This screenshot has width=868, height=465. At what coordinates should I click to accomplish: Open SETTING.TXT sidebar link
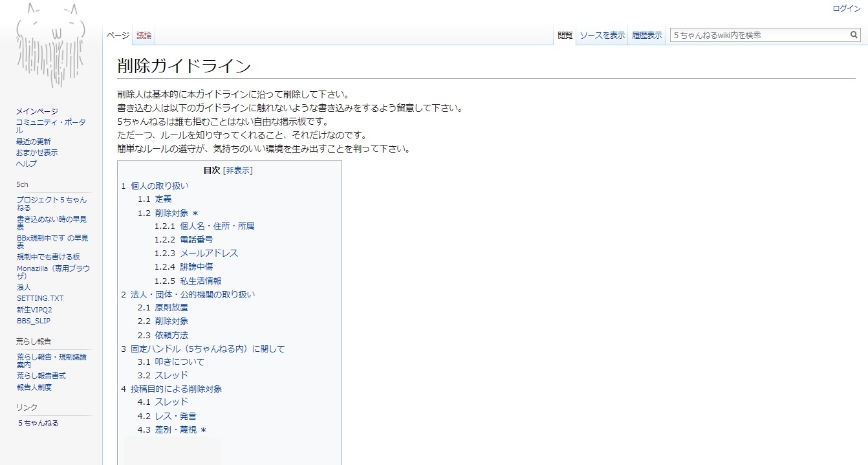[x=40, y=298]
